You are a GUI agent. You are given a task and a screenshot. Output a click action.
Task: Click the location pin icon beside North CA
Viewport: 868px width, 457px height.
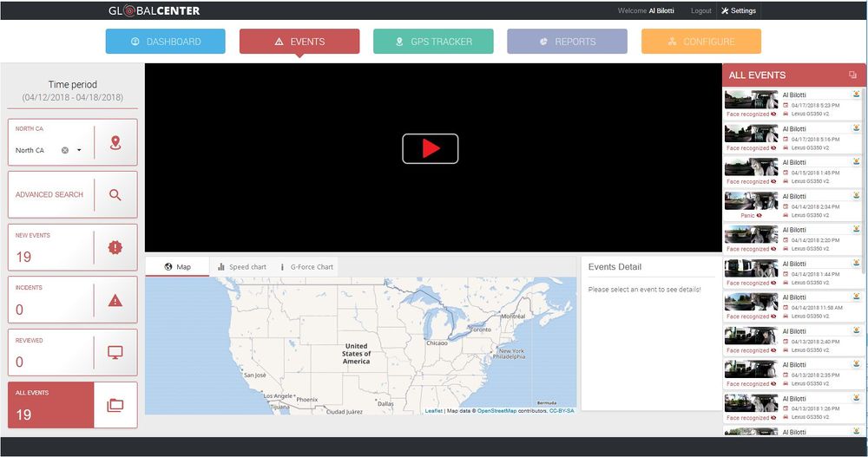point(115,142)
